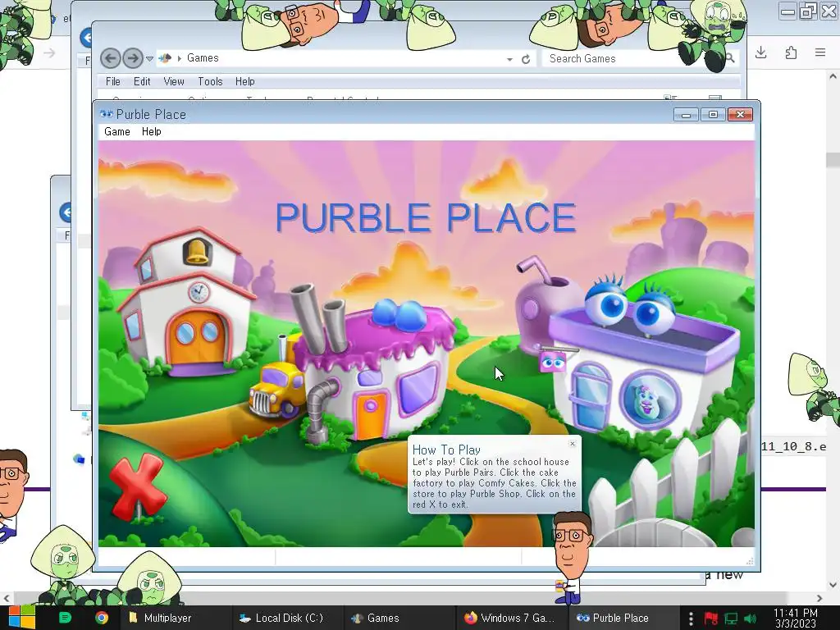Click browser window Close X at top right
The width and height of the screenshot is (840, 630).
(829, 11)
